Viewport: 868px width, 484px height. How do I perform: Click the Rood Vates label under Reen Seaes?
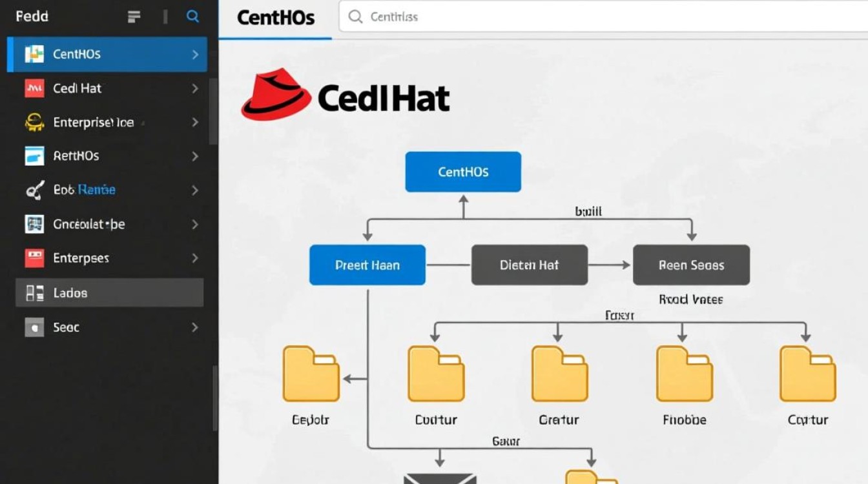(x=690, y=299)
